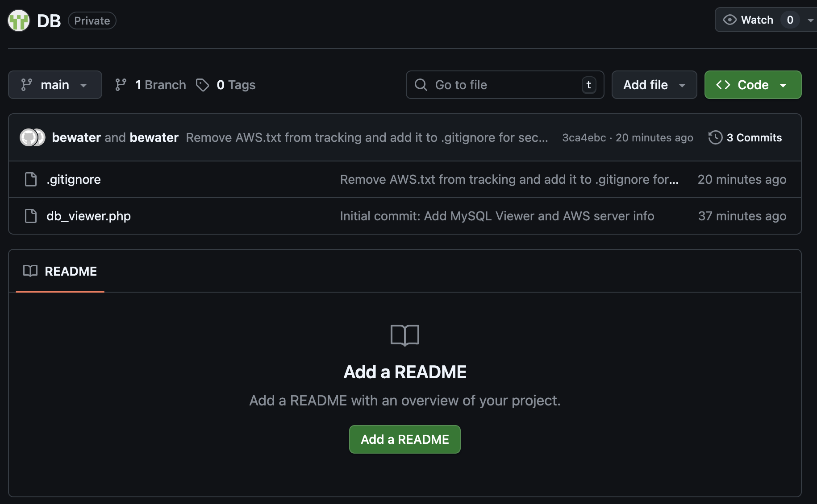
Task: Open commit hash 3ca4ebc
Action: pos(584,137)
